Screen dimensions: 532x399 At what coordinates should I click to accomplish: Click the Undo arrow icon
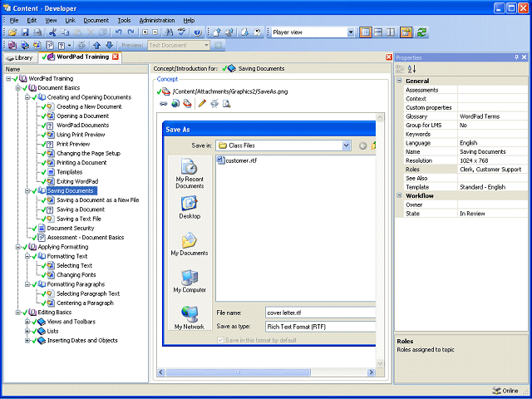point(118,32)
